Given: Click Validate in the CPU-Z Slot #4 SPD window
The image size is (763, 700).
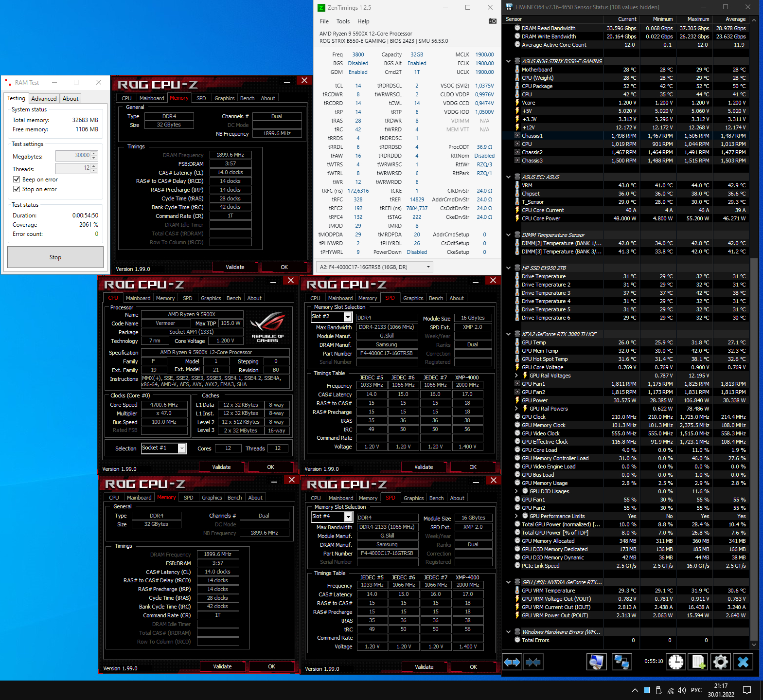Looking at the screenshot, I should (x=424, y=667).
